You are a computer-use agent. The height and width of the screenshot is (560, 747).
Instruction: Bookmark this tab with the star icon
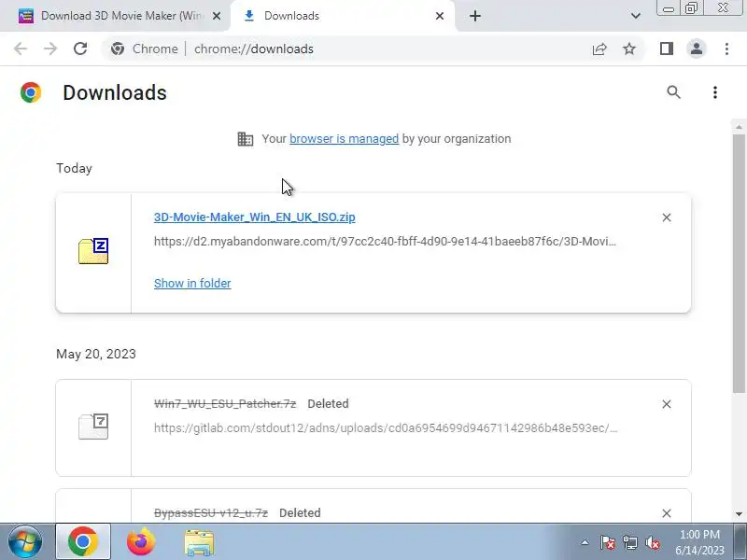[629, 49]
